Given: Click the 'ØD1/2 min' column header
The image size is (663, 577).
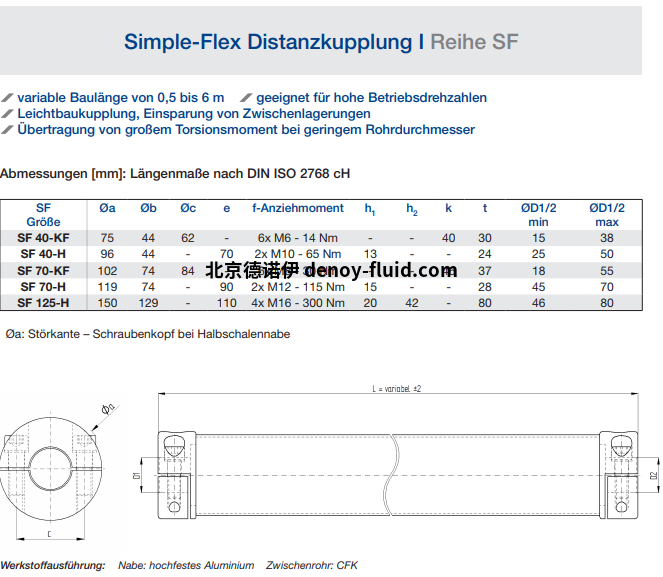Looking at the screenshot, I should coord(538,215).
